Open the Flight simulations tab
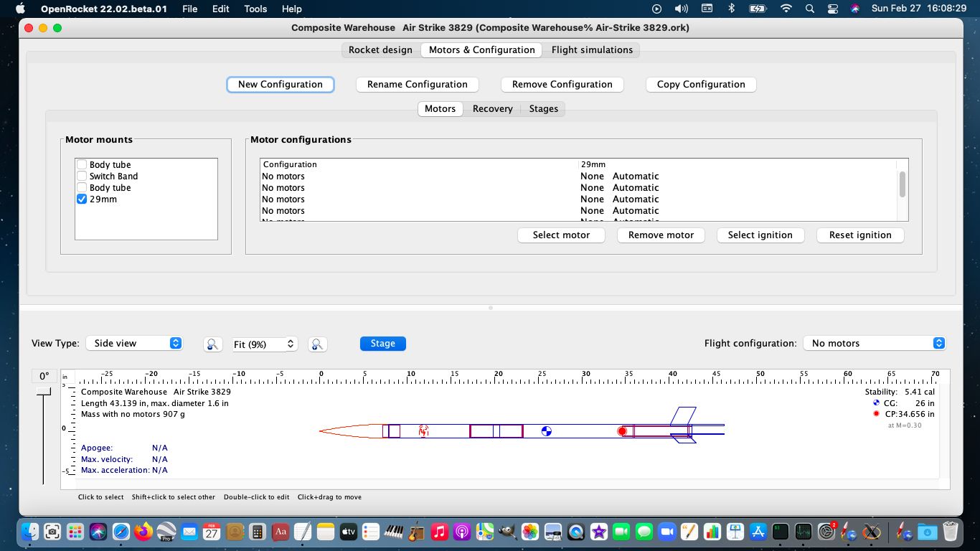Viewport: 980px width, 551px height. tap(592, 50)
